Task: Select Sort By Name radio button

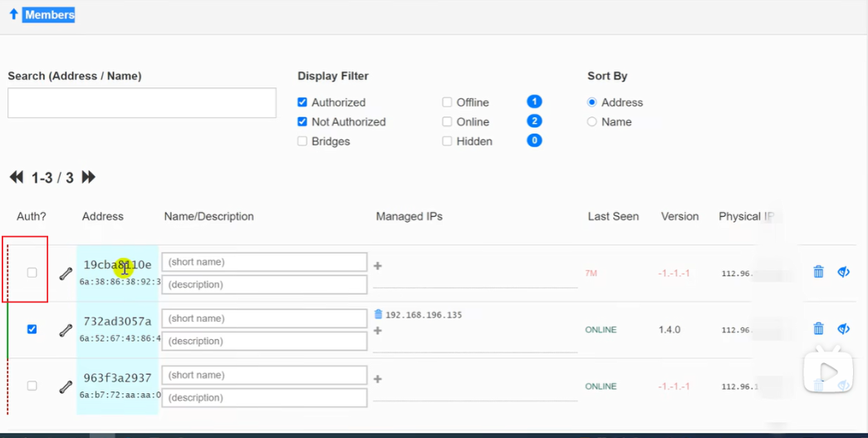Action: (592, 122)
